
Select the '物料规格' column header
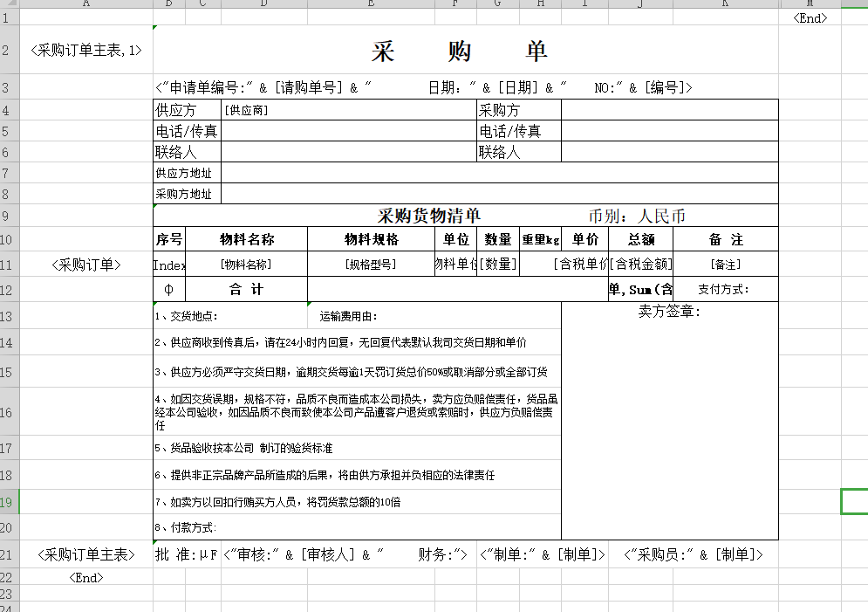pos(372,239)
